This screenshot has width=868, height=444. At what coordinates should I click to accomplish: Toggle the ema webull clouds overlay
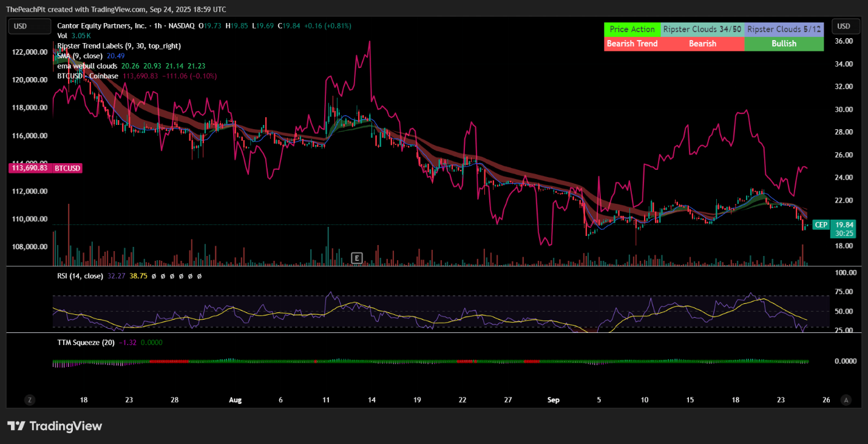[x=87, y=66]
